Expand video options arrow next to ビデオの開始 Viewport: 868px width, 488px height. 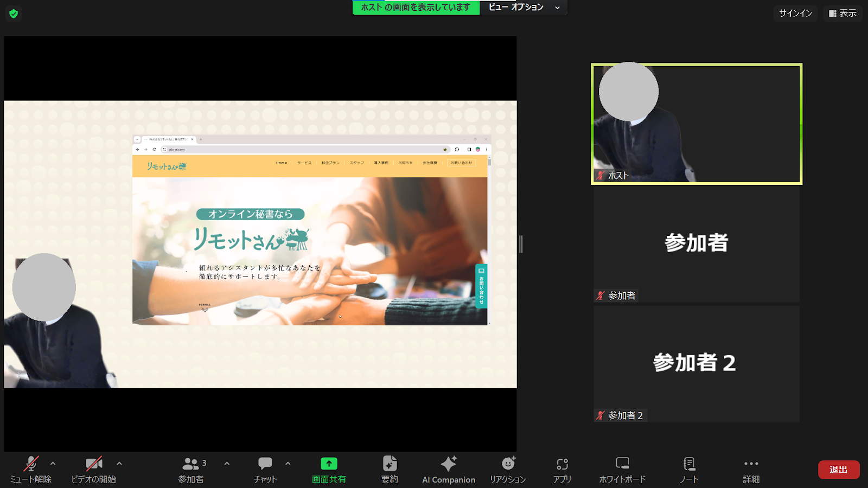pyautogui.click(x=119, y=464)
